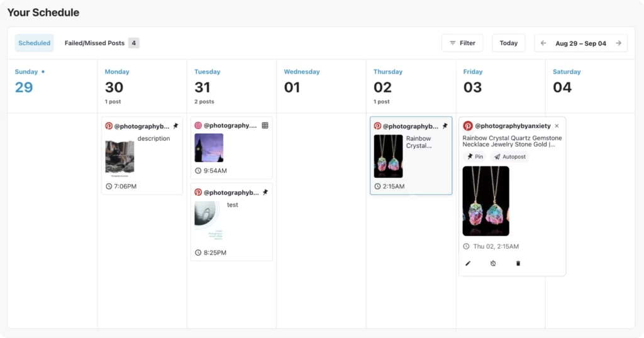The width and height of the screenshot is (644, 338).
Task: Click grid icon on Instagram 9:54AM post
Action: [x=265, y=126]
